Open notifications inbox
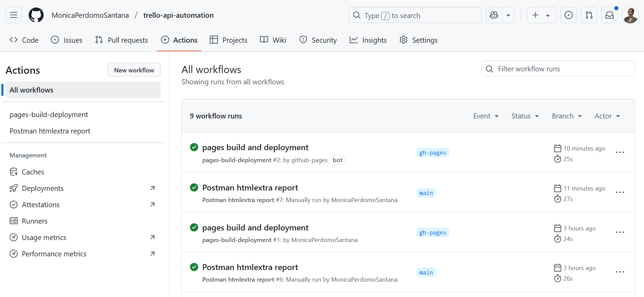The width and height of the screenshot is (644, 297). point(610,15)
